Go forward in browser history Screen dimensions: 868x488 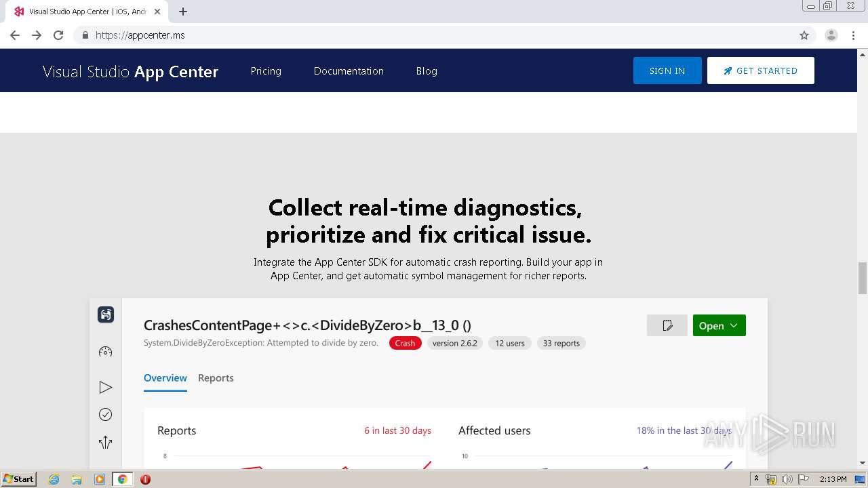click(x=37, y=35)
